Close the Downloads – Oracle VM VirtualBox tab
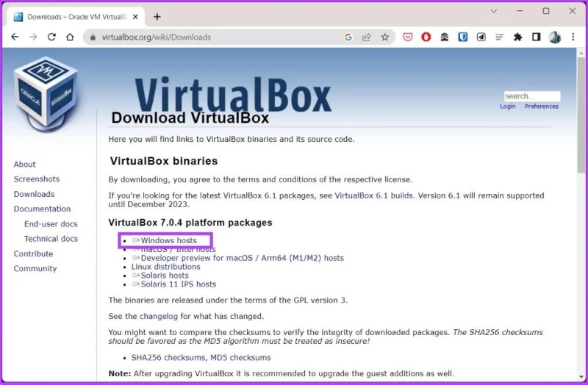The width and height of the screenshot is (588, 385). tap(135, 17)
